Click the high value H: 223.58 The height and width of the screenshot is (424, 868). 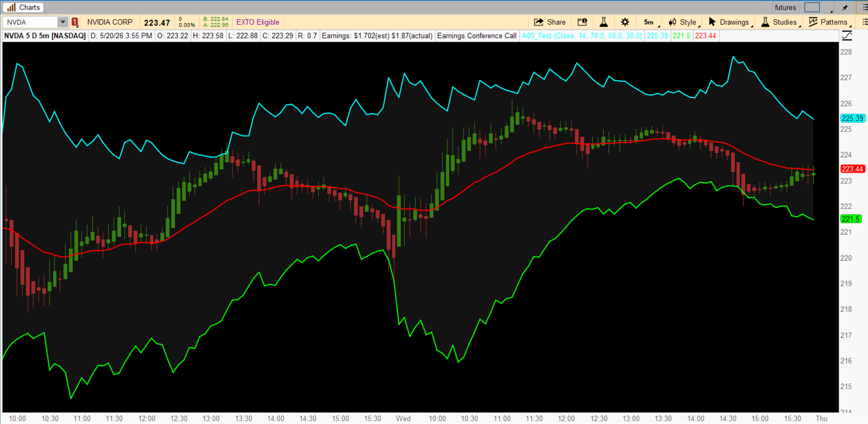pos(208,36)
